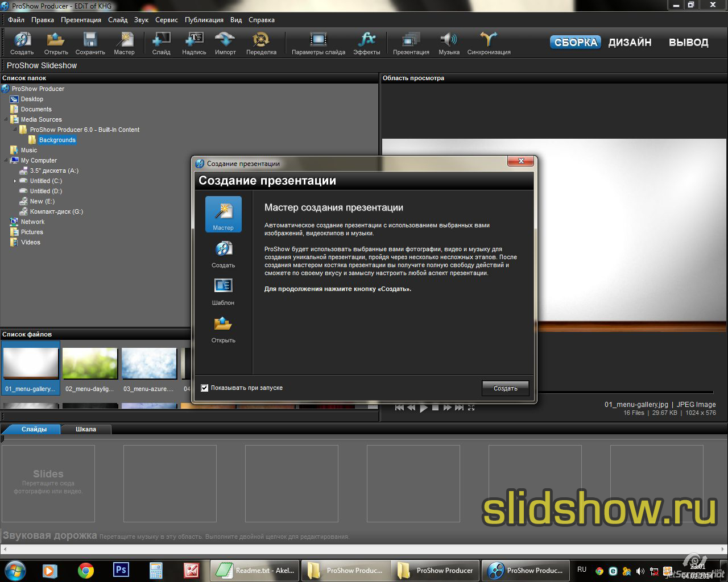The height and width of the screenshot is (582, 728).
Task: Jump to the start of preview playback
Action: point(399,408)
